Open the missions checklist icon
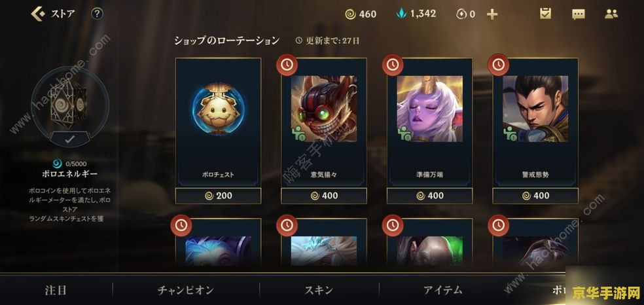The image size is (644, 305). point(545,14)
